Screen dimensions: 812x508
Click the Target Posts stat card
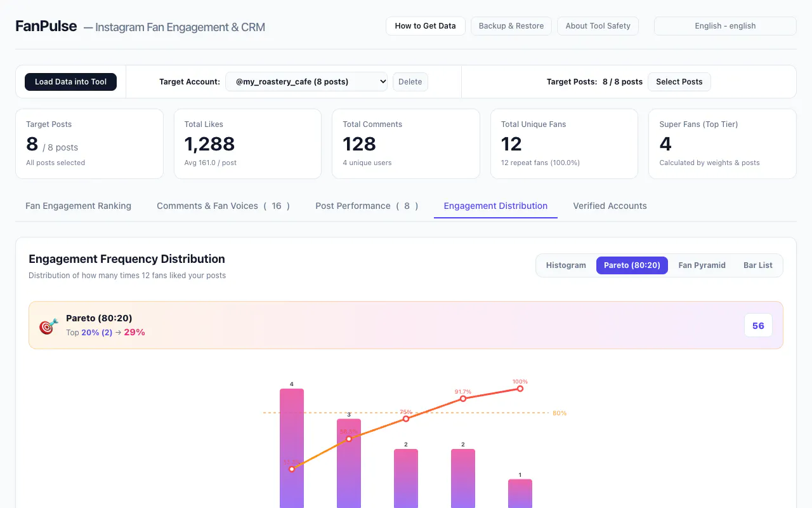[x=89, y=144]
